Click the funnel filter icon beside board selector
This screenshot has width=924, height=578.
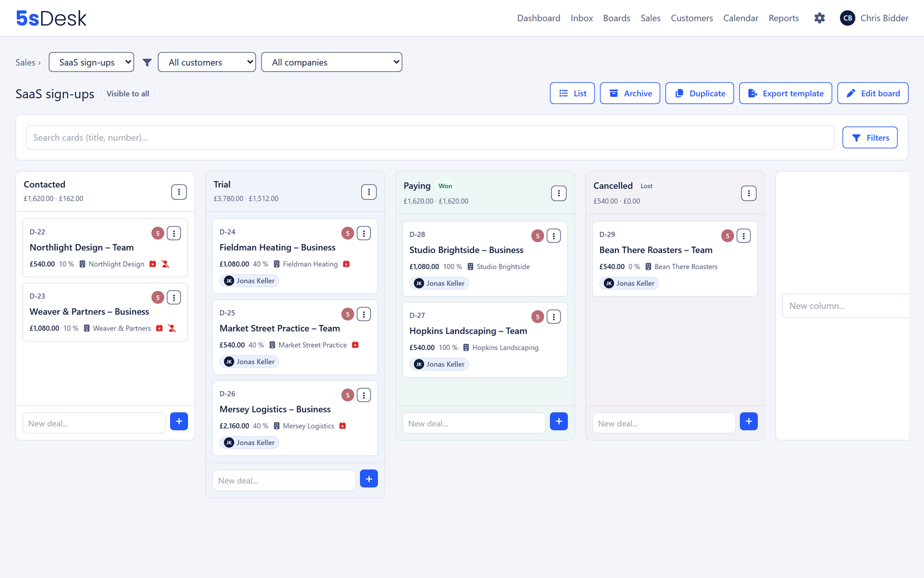(x=147, y=62)
